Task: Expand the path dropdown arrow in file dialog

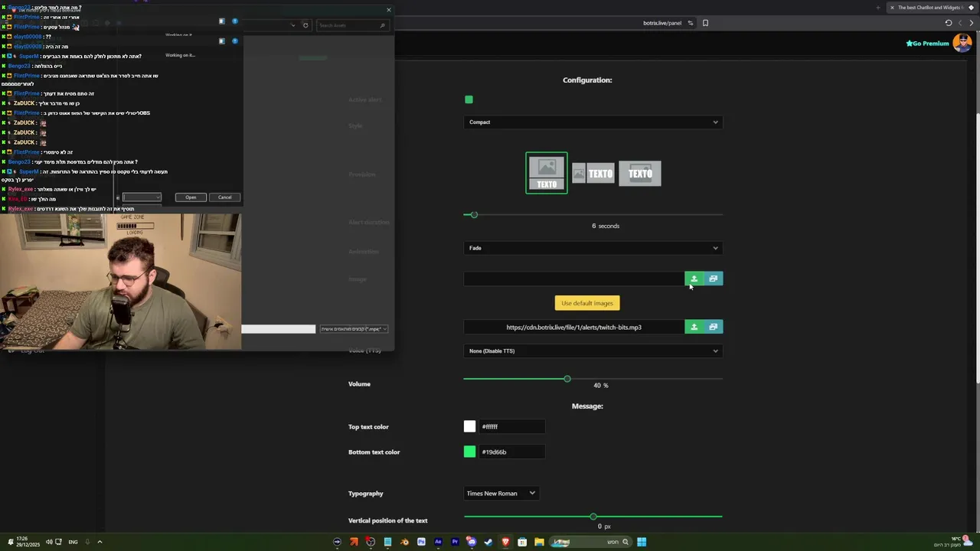Action: click(292, 25)
